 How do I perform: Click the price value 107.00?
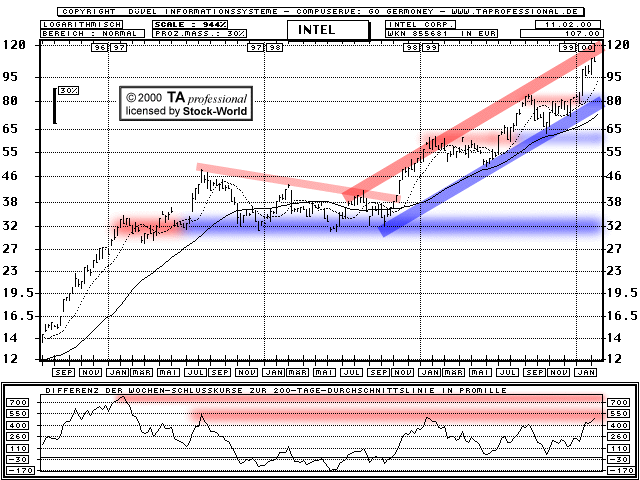[561, 33]
